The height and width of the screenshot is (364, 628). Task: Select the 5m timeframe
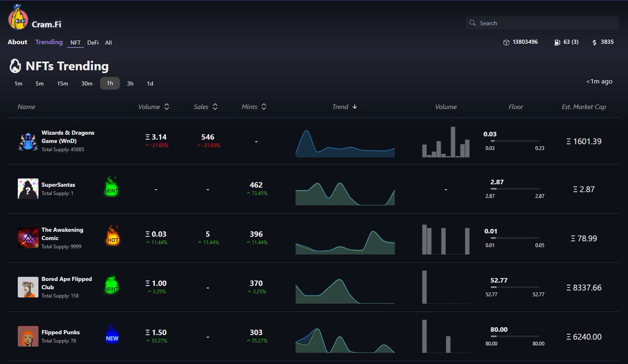pos(40,84)
